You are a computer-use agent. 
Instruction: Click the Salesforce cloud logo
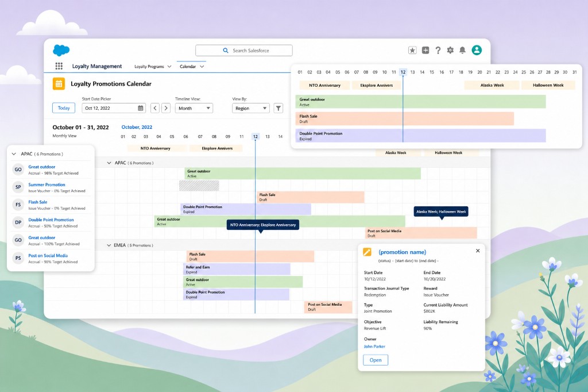61,50
